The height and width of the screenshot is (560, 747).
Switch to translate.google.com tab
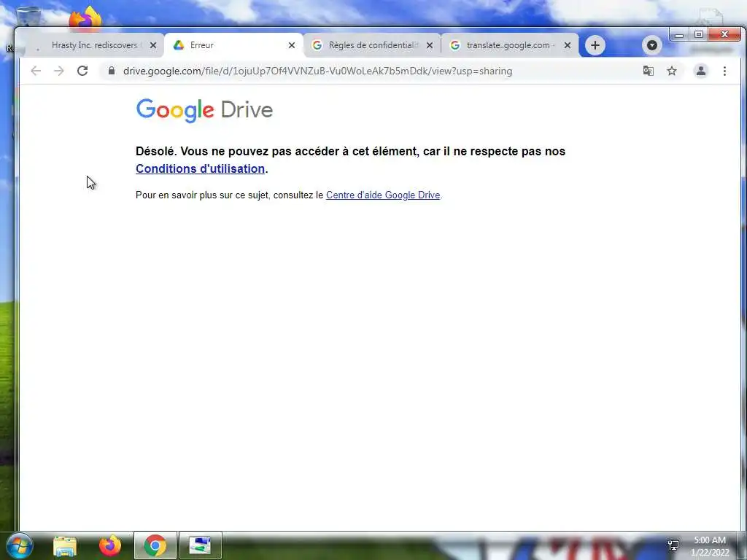(x=510, y=45)
